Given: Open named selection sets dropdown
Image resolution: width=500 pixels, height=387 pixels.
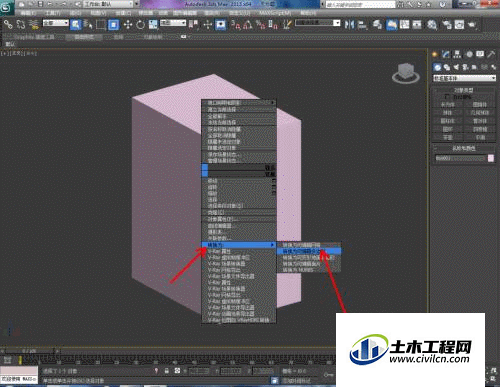Looking at the screenshot, I should (x=317, y=23).
